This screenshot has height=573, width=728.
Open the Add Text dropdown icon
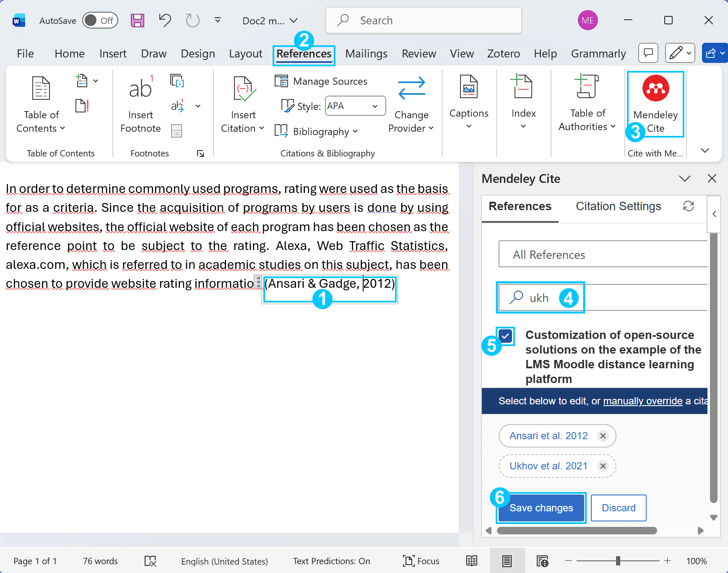(87, 81)
